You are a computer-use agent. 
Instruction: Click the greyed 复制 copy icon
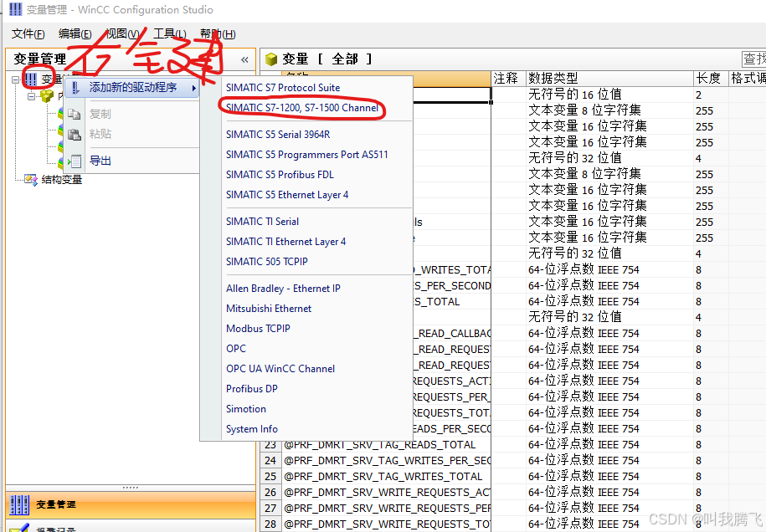[75, 115]
